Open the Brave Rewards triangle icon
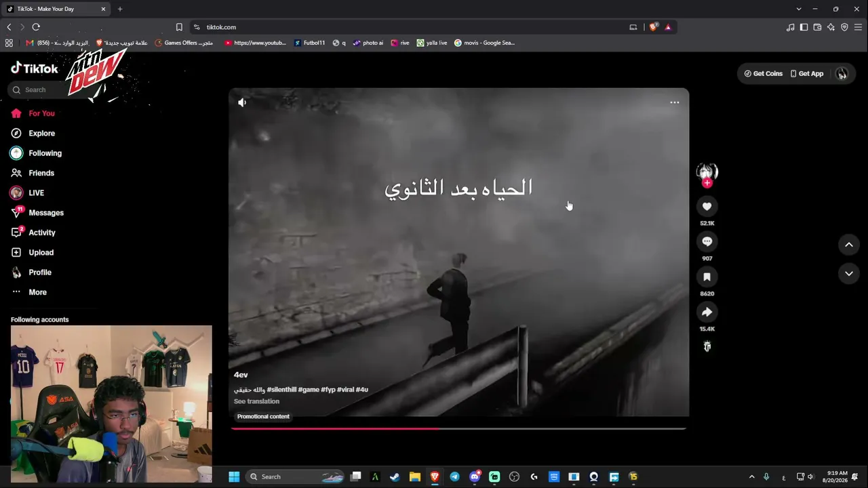Image resolution: width=868 pixels, height=488 pixels. point(668,27)
